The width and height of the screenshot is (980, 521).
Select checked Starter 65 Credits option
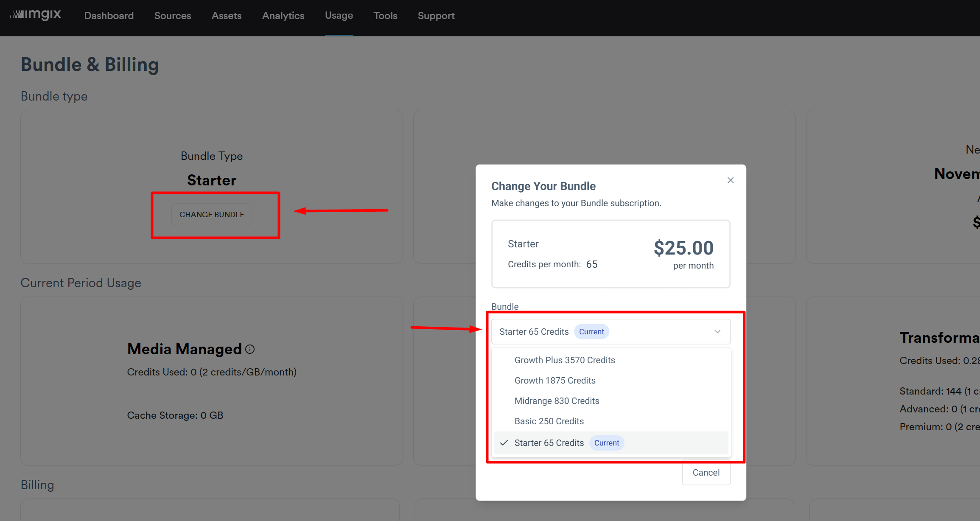click(x=549, y=443)
